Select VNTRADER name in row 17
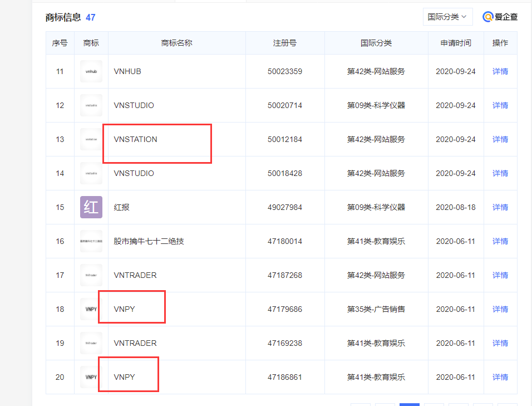The image size is (532, 406). click(135, 275)
